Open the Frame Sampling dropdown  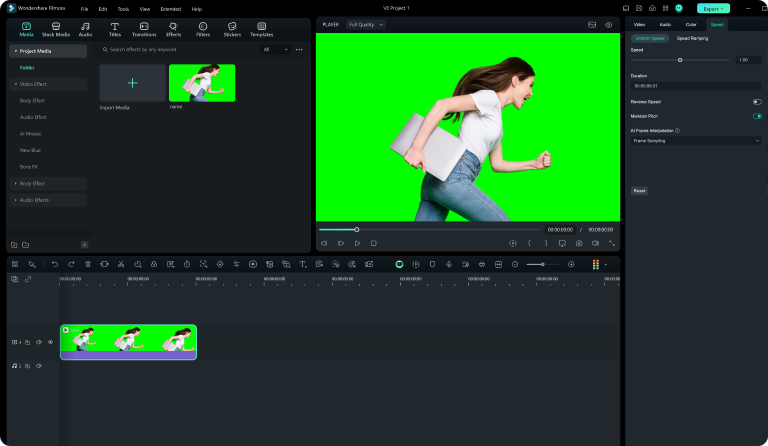tap(696, 141)
